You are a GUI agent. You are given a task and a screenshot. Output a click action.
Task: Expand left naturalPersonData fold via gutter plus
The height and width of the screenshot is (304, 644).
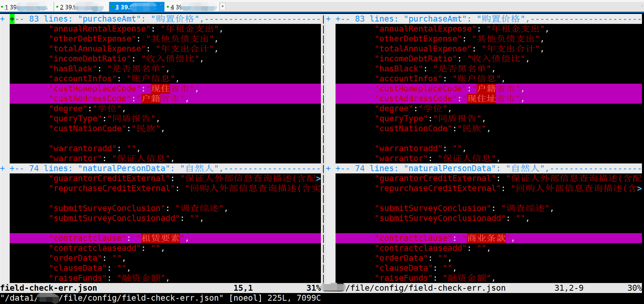(x=3, y=169)
